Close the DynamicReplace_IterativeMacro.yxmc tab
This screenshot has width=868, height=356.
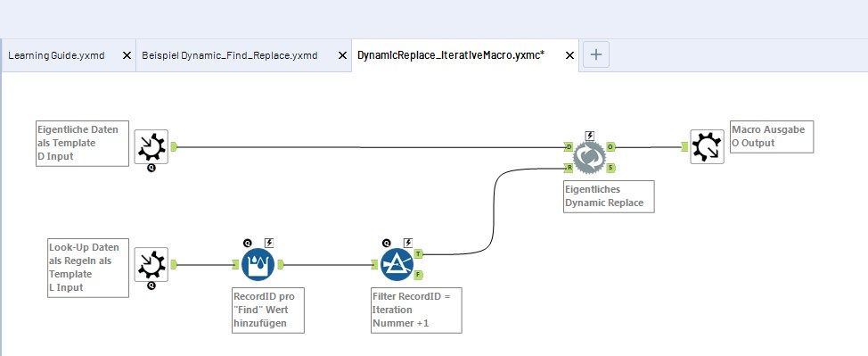click(x=569, y=55)
